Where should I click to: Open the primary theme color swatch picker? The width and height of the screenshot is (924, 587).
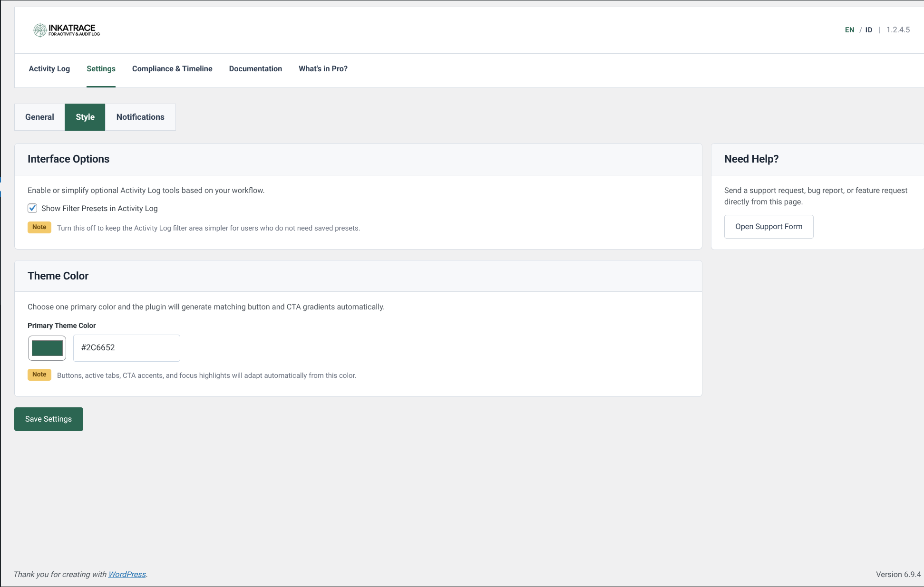(x=47, y=348)
